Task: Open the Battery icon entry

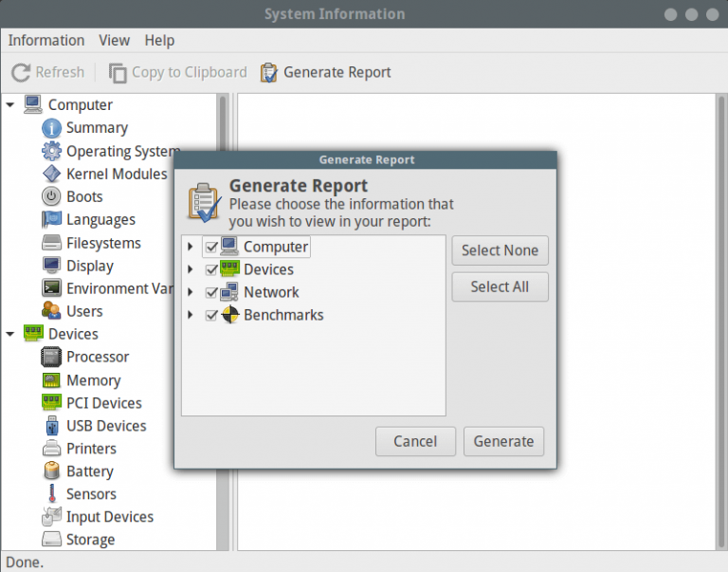Action: pos(51,471)
